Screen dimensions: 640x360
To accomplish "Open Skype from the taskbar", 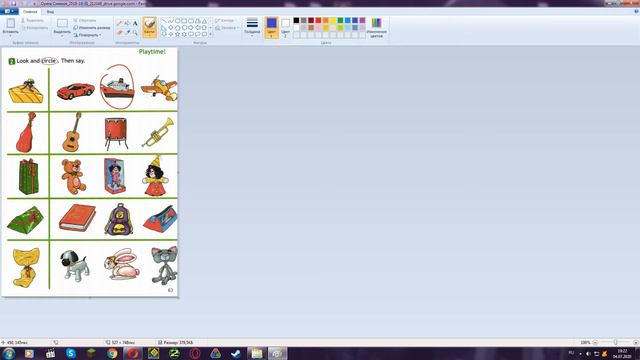I will pyautogui.click(x=71, y=353).
